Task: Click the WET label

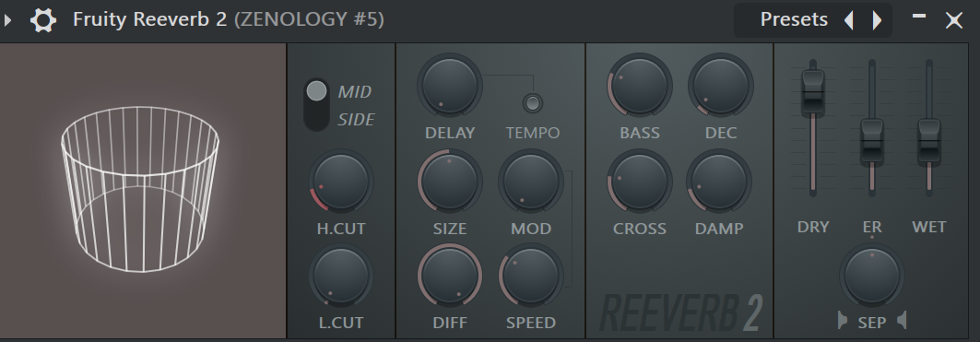Action: coord(928,227)
